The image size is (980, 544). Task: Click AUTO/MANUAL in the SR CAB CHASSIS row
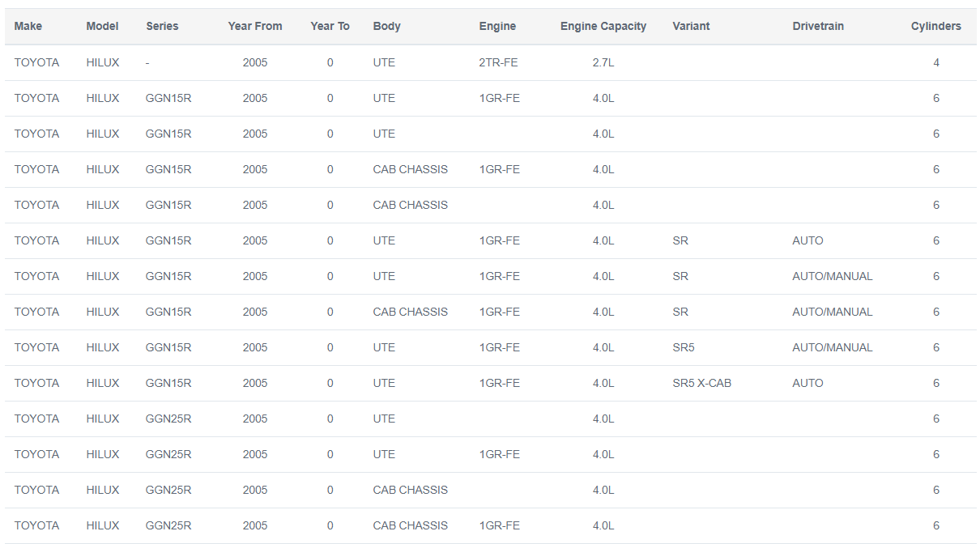[833, 312]
